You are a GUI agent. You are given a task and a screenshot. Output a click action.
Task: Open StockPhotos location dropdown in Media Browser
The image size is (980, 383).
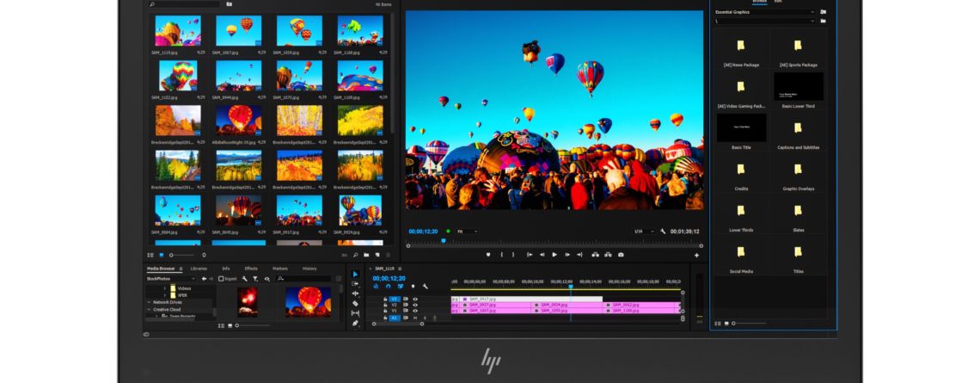tap(171, 279)
